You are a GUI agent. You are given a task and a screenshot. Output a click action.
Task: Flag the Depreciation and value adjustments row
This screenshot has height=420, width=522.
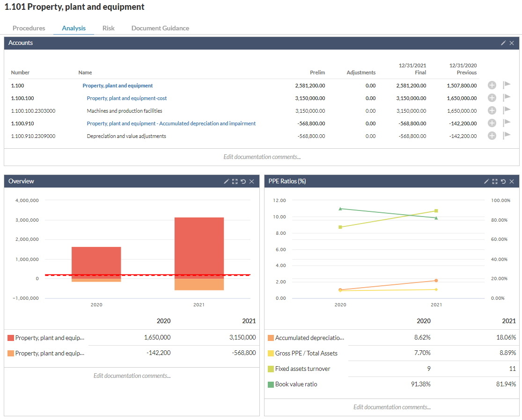click(507, 136)
